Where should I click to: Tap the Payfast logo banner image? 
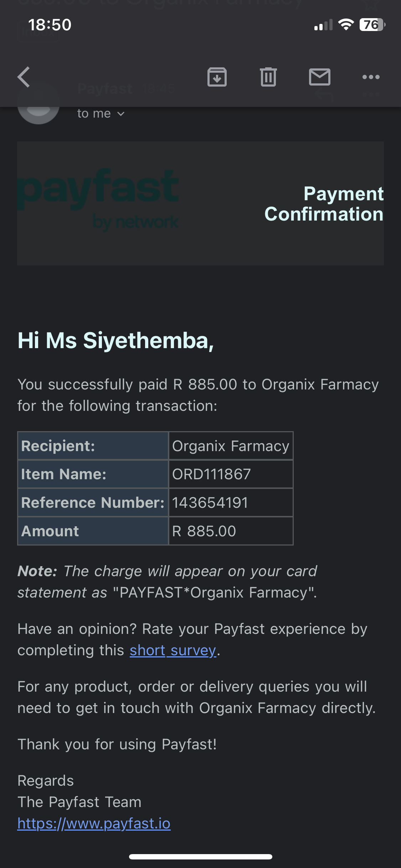(98, 200)
